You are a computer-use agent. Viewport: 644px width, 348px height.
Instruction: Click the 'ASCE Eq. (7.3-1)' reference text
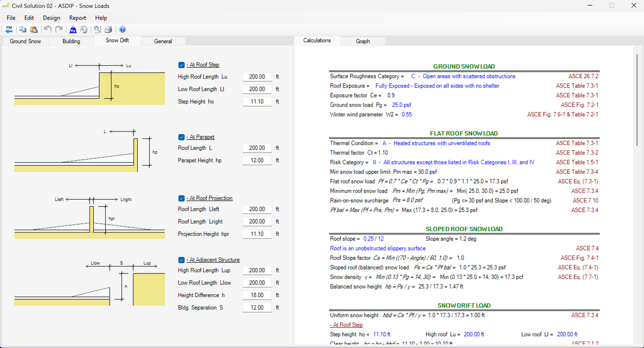click(x=578, y=181)
